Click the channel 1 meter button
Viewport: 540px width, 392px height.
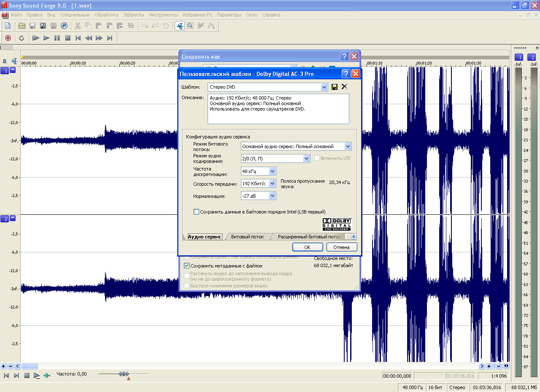tap(520, 57)
